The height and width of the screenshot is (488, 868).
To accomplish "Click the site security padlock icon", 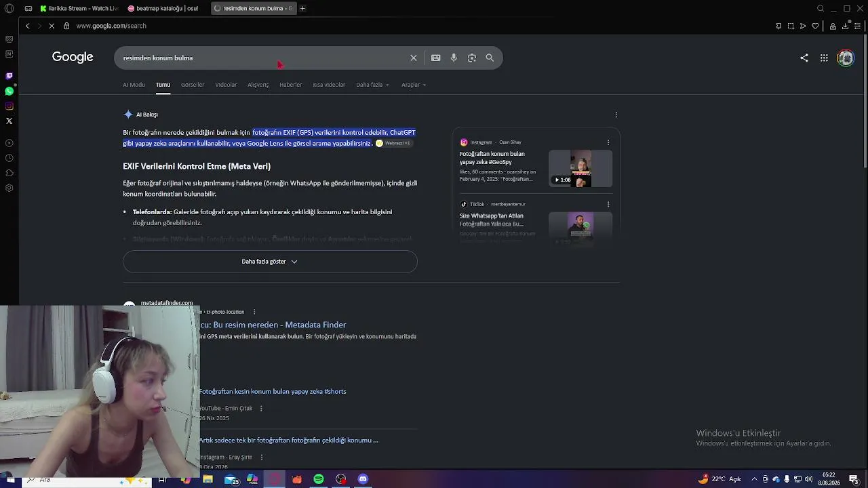I will (66, 26).
